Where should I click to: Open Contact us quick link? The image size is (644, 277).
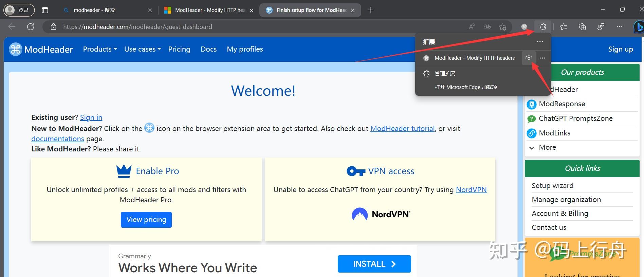(x=549, y=227)
